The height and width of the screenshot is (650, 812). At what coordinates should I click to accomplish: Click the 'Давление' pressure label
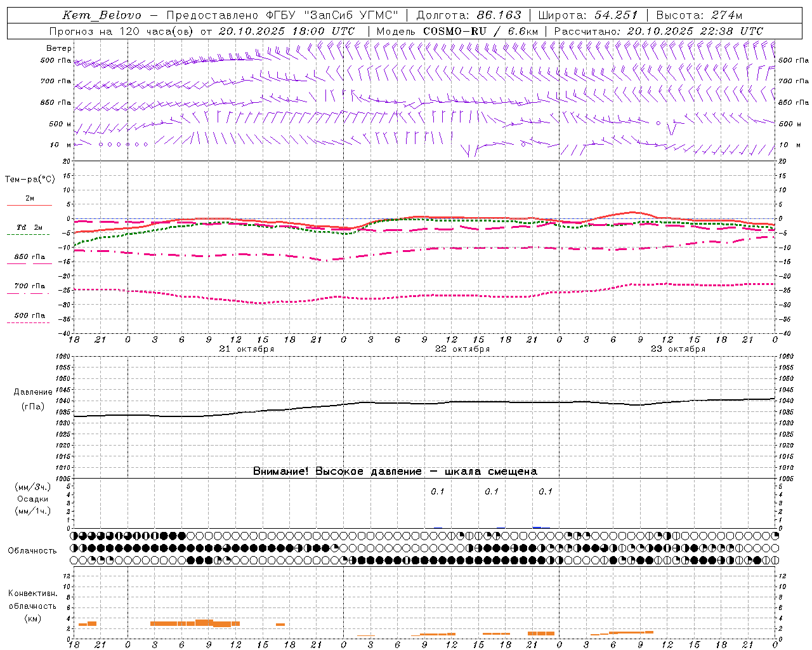(33, 392)
